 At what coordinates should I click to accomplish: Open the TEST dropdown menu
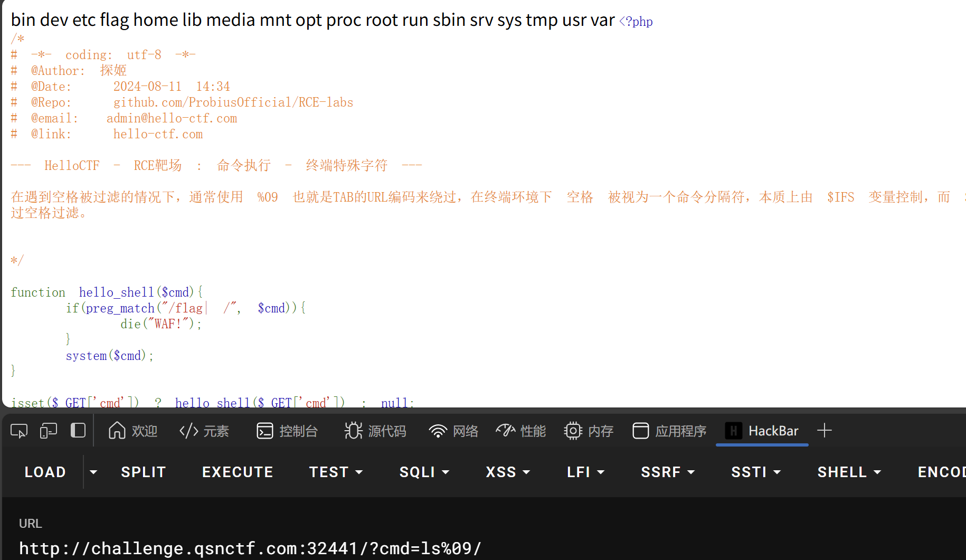pos(336,472)
